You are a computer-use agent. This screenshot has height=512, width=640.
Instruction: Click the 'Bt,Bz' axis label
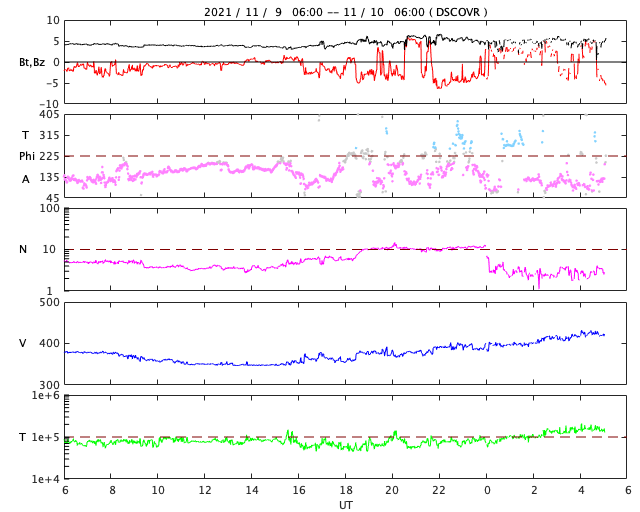32,62
